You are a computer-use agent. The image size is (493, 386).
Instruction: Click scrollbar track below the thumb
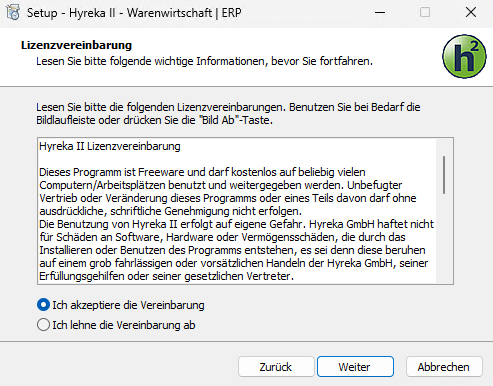coord(444,238)
